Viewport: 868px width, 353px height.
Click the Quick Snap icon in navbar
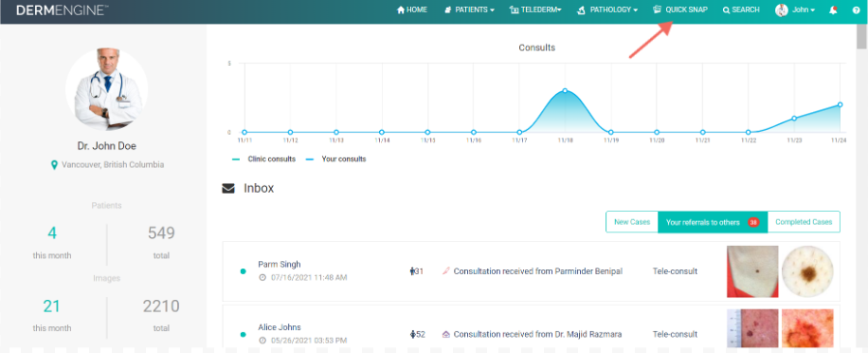click(657, 9)
